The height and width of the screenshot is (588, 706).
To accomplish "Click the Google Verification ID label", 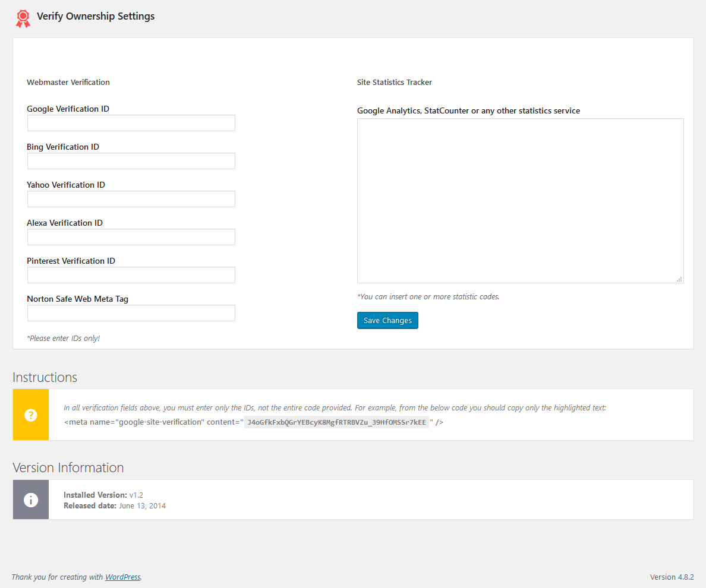I will click(68, 109).
